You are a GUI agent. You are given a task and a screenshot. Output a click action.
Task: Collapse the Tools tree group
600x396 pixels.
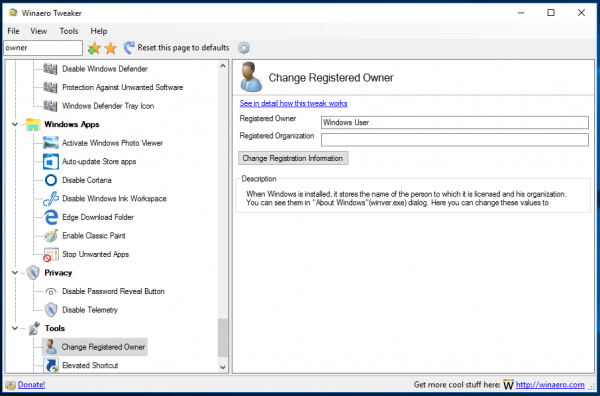pos(15,328)
